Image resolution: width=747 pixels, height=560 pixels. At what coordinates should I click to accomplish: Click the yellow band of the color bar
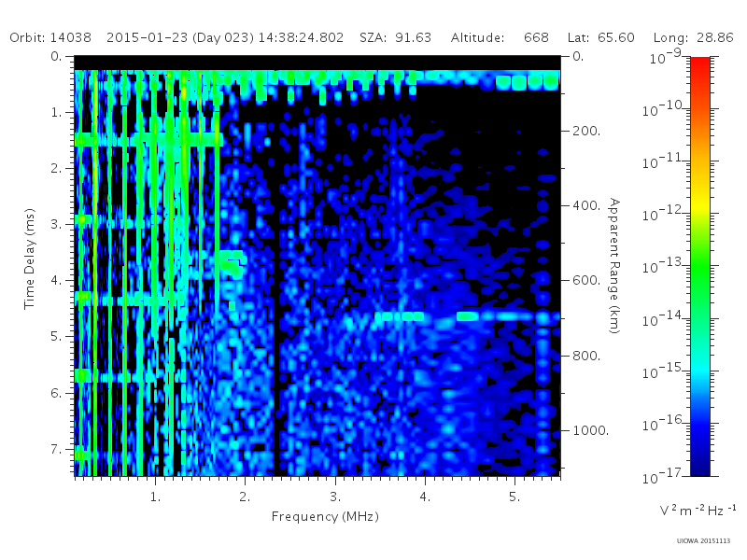699,203
